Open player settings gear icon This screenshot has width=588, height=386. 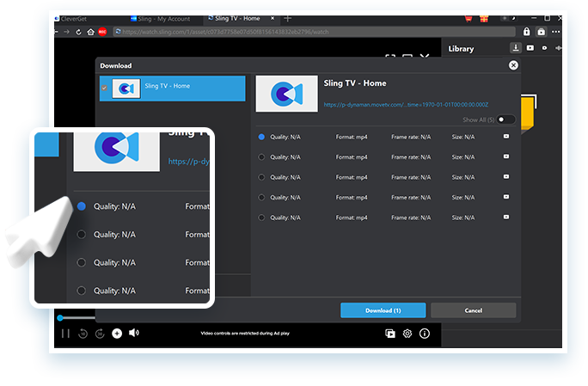pos(407,334)
